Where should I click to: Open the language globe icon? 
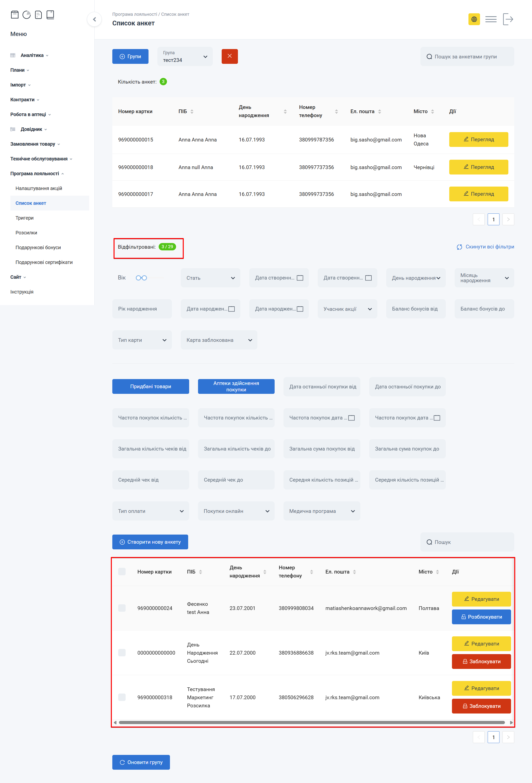click(474, 19)
